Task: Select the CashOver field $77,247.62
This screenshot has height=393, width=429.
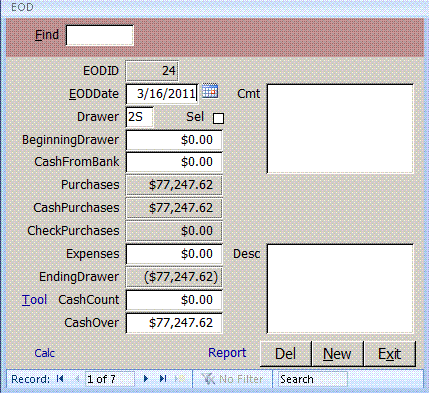Action: click(174, 323)
